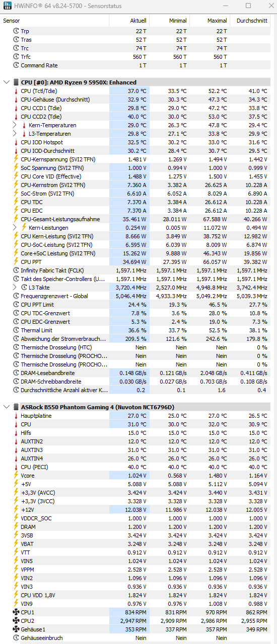Expand the L3-Temperaturen subtree
This screenshot has width=277, height=644.
15,134
